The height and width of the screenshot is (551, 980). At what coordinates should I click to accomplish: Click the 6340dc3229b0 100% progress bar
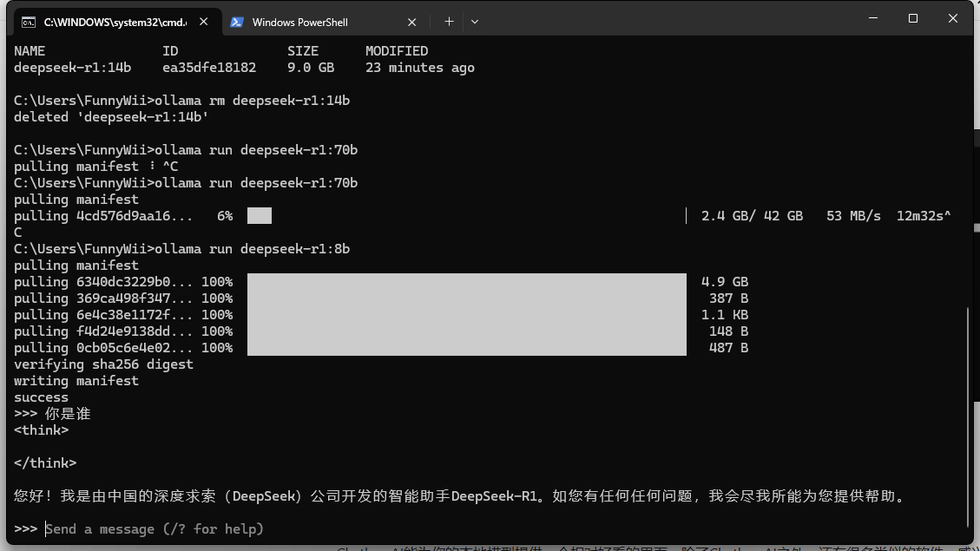pos(467,282)
